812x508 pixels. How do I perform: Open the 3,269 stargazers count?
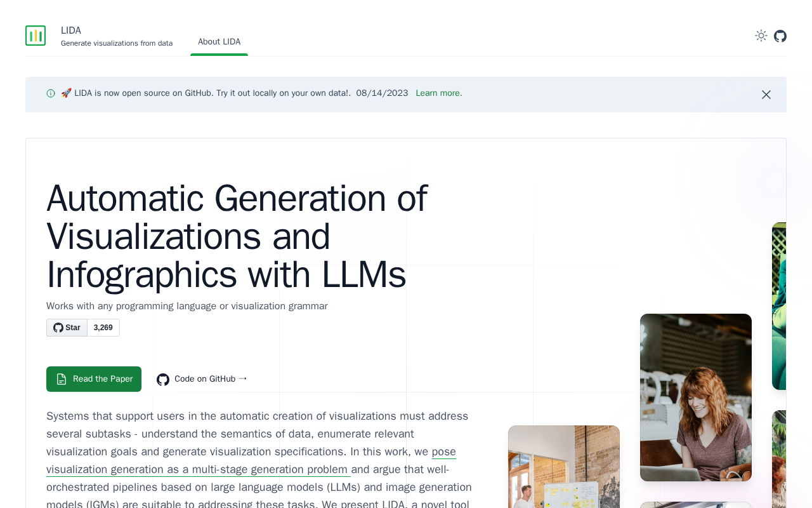(x=103, y=328)
